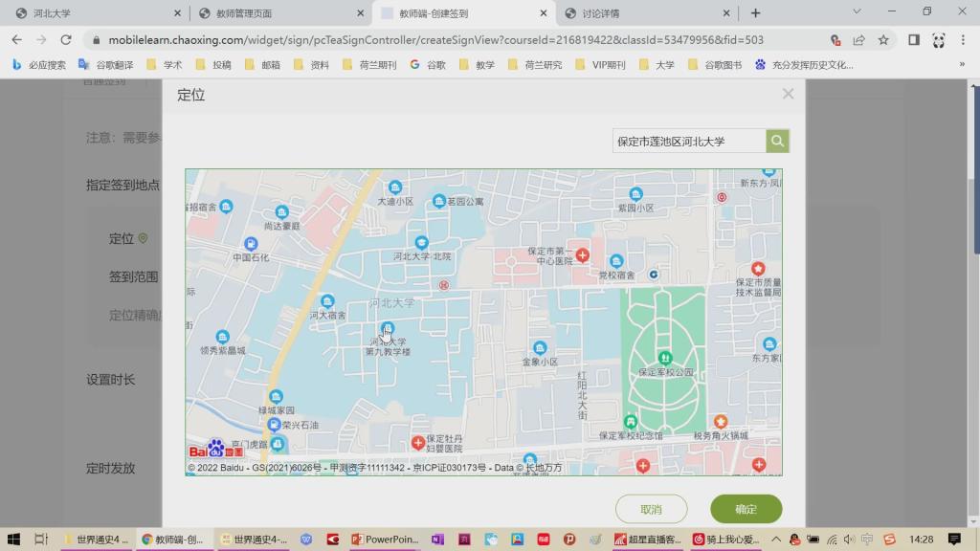
Task: Select the 河北大学第九教学楼 map marker
Action: click(388, 329)
